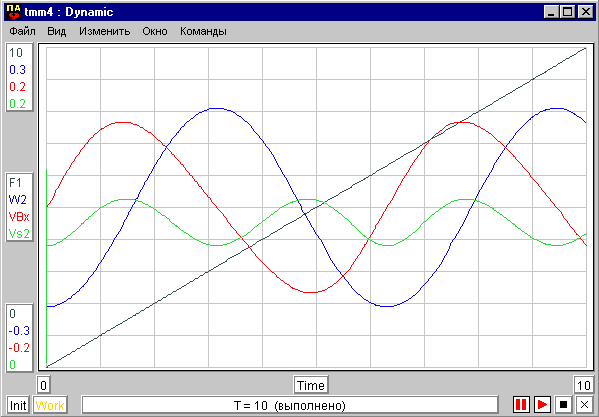599x417 pixels.
Task: Click the yellow Work button
Action: coord(50,405)
